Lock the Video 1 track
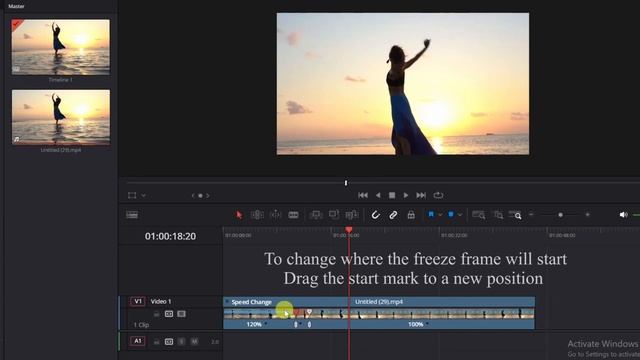The height and width of the screenshot is (360, 640). point(156,314)
